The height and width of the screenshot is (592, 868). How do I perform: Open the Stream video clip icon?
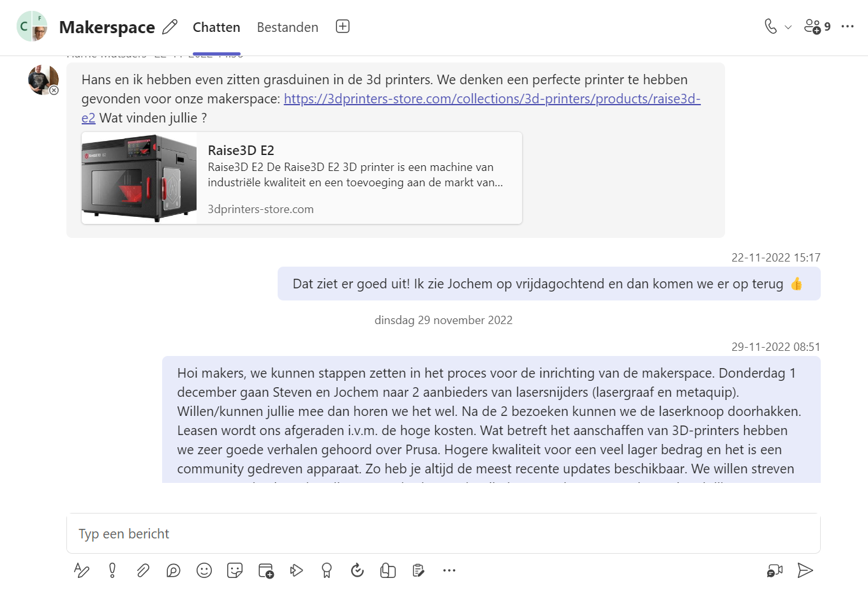coord(296,570)
